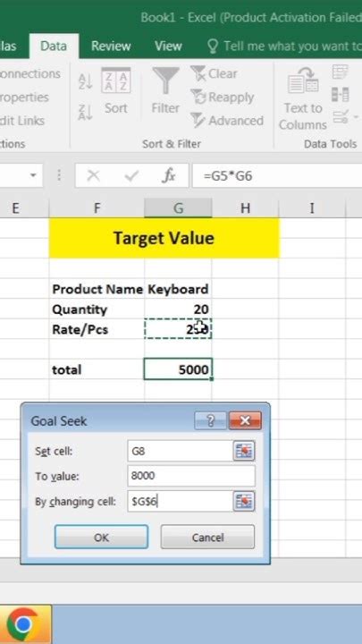Sort Z to A descending icon

86,112
